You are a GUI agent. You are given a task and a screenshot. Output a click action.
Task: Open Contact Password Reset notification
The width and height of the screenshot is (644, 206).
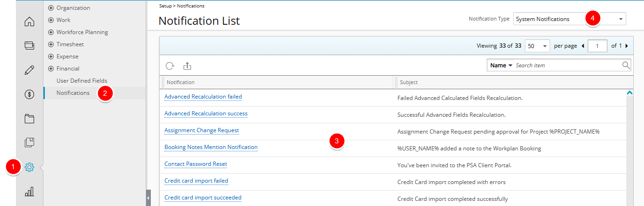[x=196, y=164]
